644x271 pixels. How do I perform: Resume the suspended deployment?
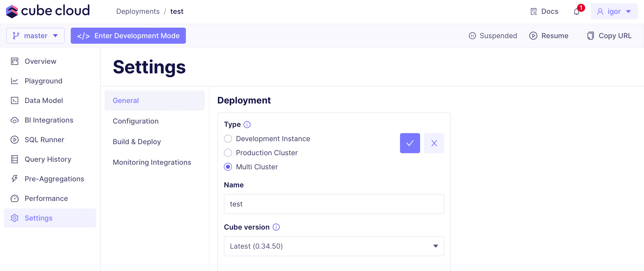[549, 36]
